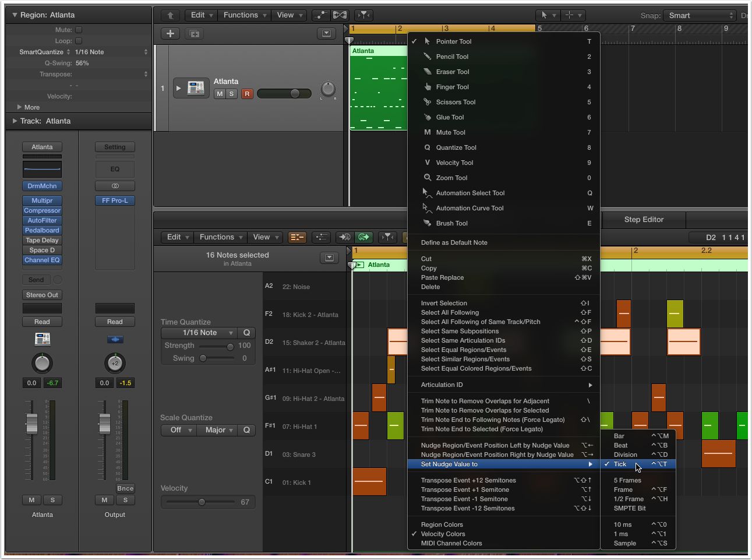Click the Output channel waveform icon
Viewport: 752px width, 560px height.
click(115, 339)
